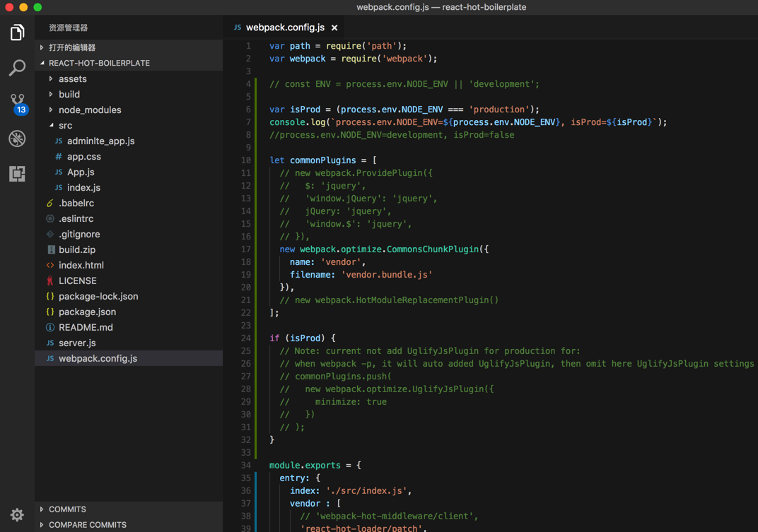Viewport: 758px width, 532px height.
Task: Open adminlte_app.js in the file tree
Action: (100, 141)
